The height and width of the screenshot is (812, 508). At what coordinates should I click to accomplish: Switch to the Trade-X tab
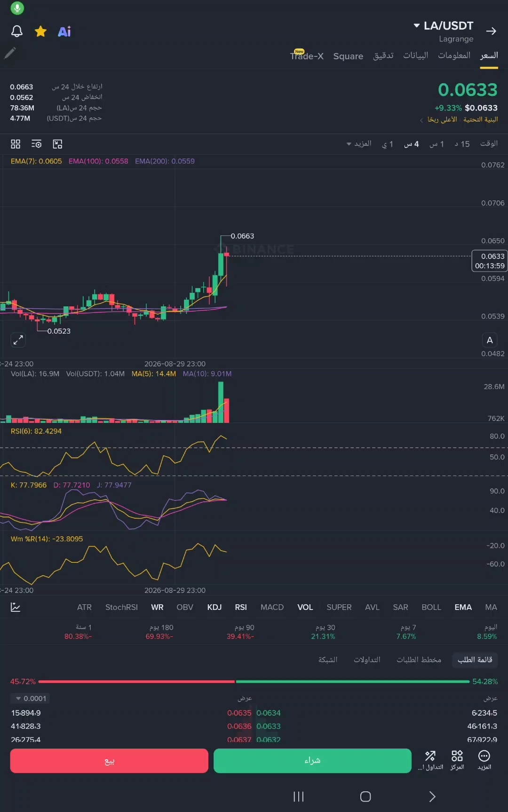(307, 56)
